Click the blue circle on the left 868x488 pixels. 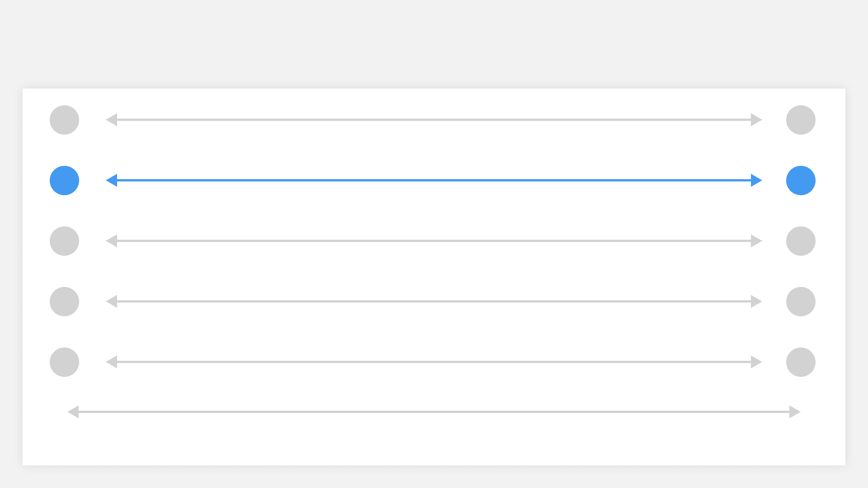[64, 181]
